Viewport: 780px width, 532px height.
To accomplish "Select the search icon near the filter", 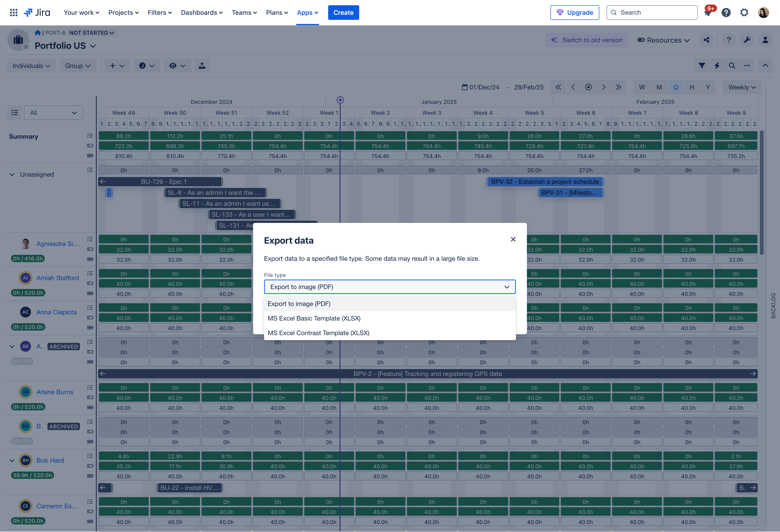I will [x=732, y=65].
